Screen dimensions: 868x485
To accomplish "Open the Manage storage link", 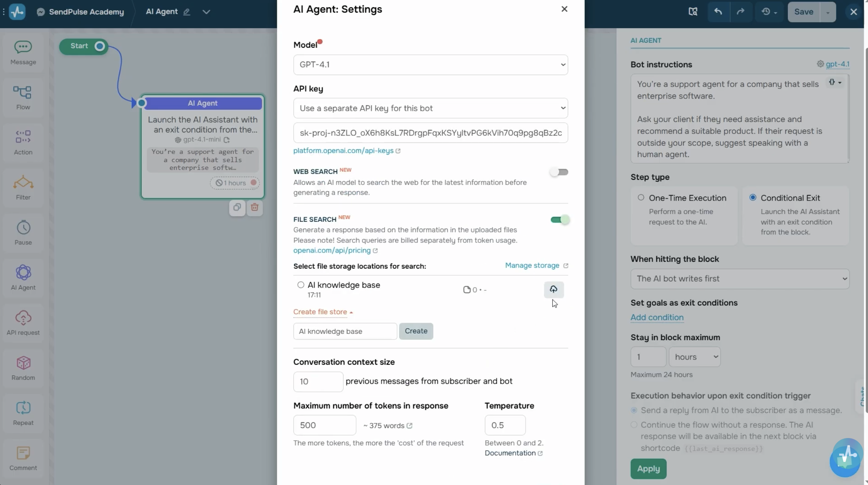I will (536, 266).
